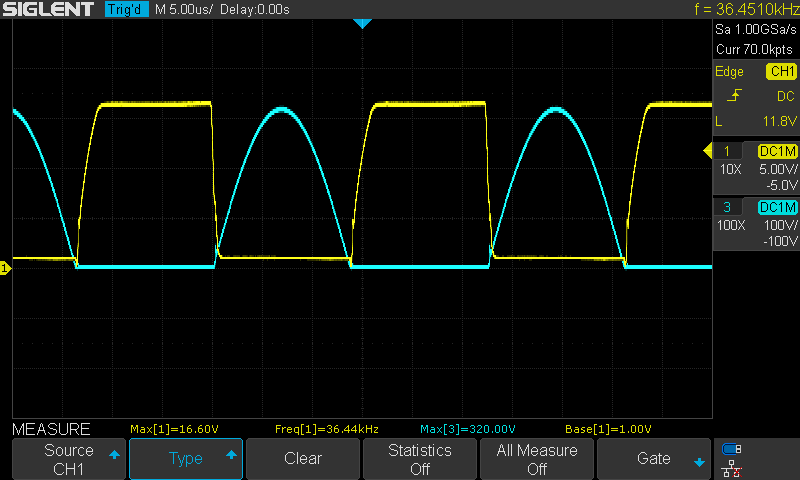Click channel 1 5.00V/ scale value
Viewport: 800px width, 480px height.
[x=778, y=169]
